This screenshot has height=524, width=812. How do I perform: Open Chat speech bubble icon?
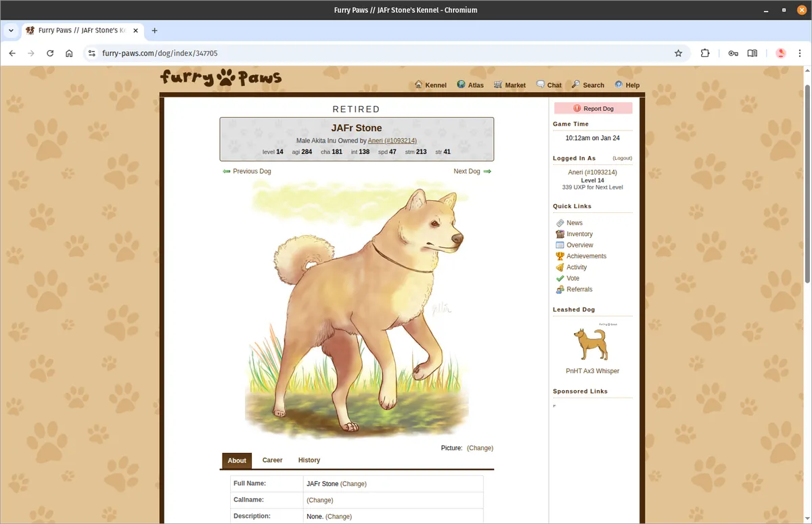pyautogui.click(x=540, y=85)
